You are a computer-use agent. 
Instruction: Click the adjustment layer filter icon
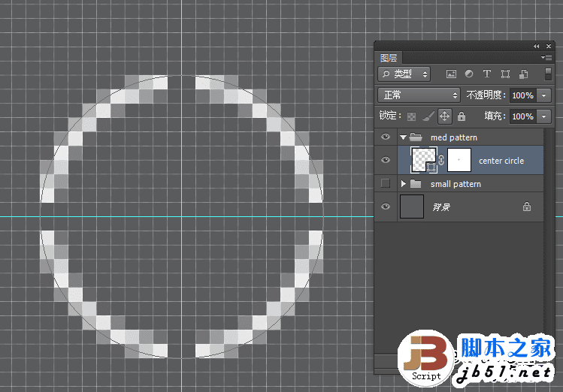[x=469, y=74]
